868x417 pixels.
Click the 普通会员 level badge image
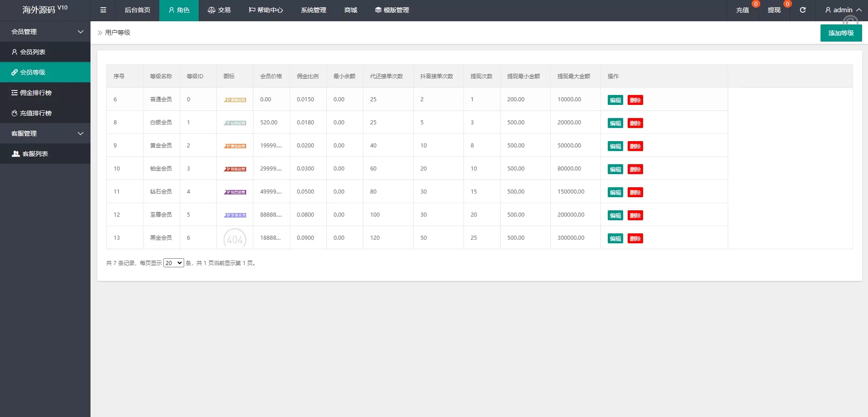point(235,100)
